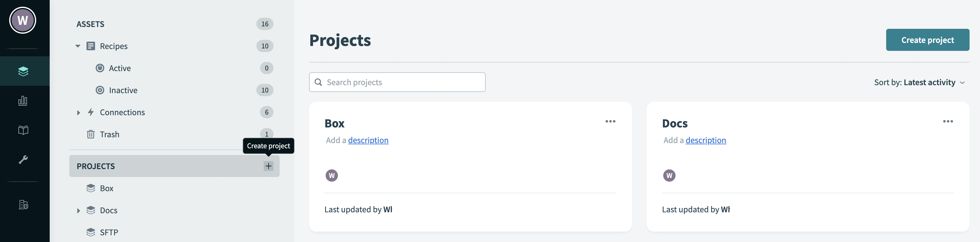Open the Docs card three-dot menu

tap(948, 122)
